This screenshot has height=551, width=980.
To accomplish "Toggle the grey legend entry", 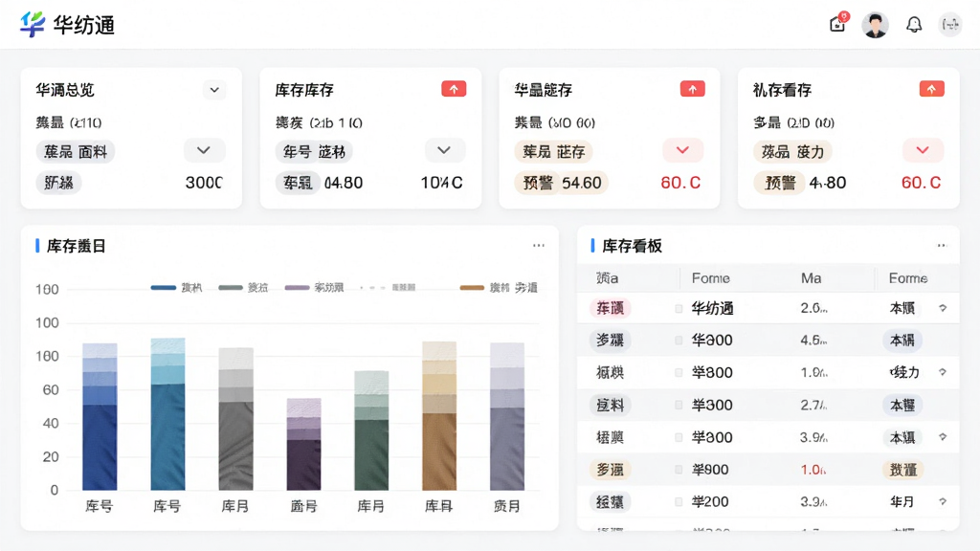I will 244,287.
